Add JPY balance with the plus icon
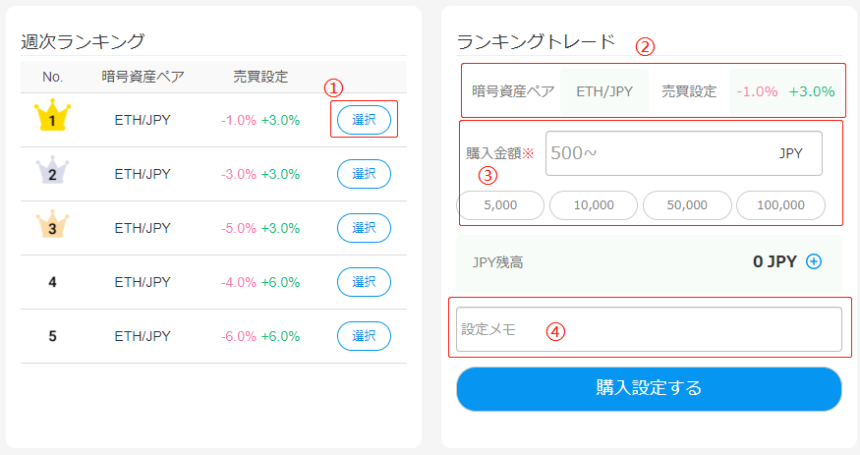The height and width of the screenshot is (455, 860). [814, 261]
